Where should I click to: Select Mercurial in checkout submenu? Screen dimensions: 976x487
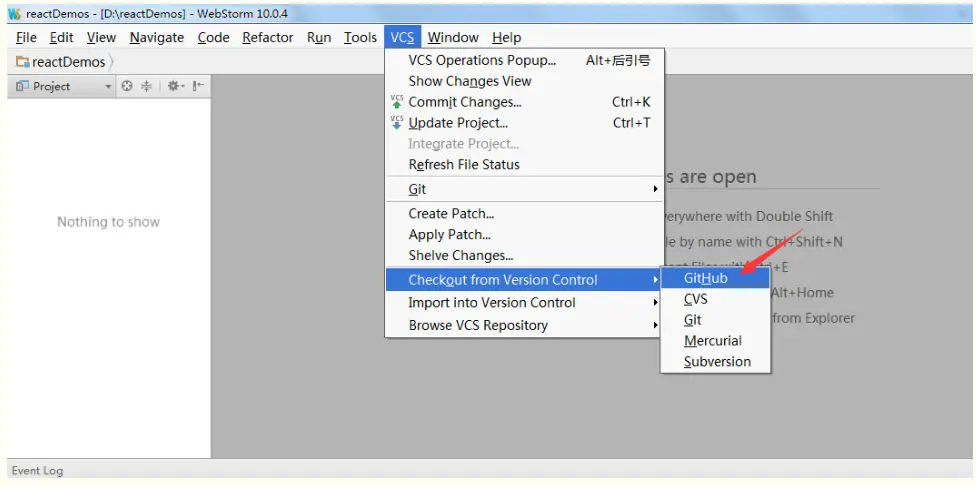click(x=715, y=341)
